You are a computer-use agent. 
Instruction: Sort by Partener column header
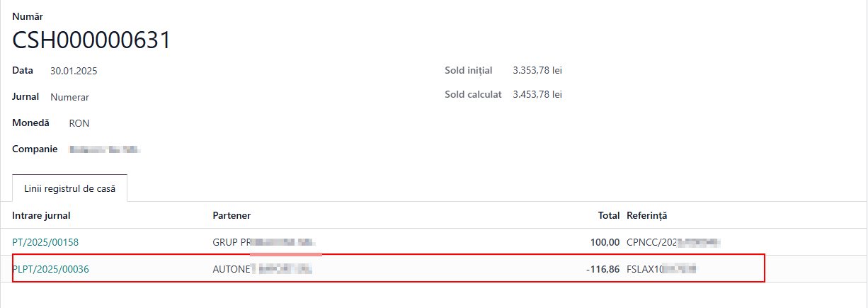click(232, 215)
